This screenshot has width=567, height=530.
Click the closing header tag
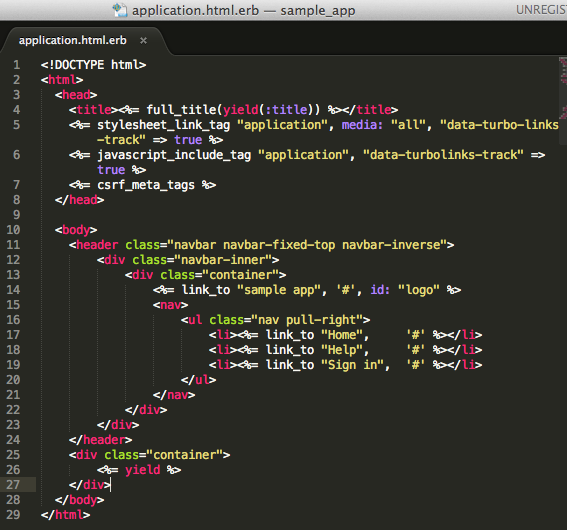click(101, 440)
